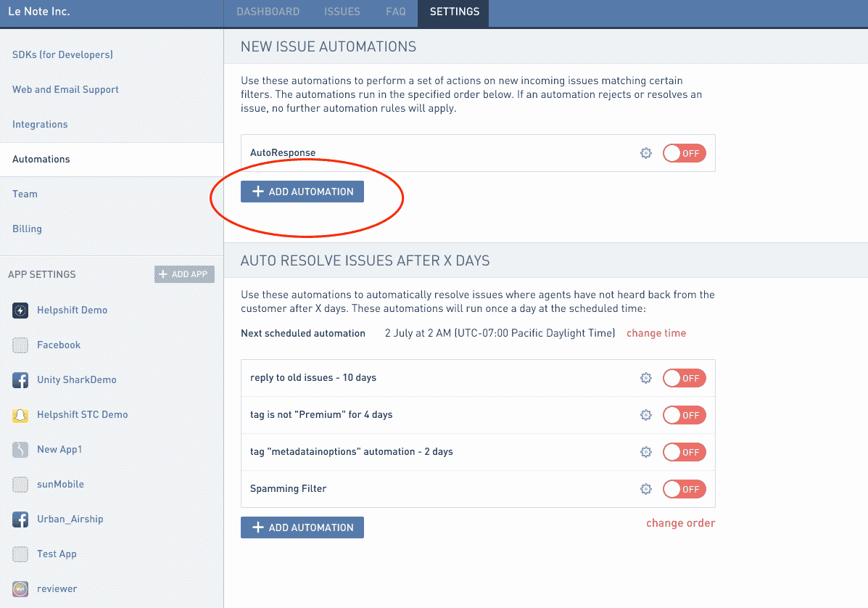868x608 pixels.
Task: Click the gear for 'tag metadatainoptions automation'
Action: [646, 451]
